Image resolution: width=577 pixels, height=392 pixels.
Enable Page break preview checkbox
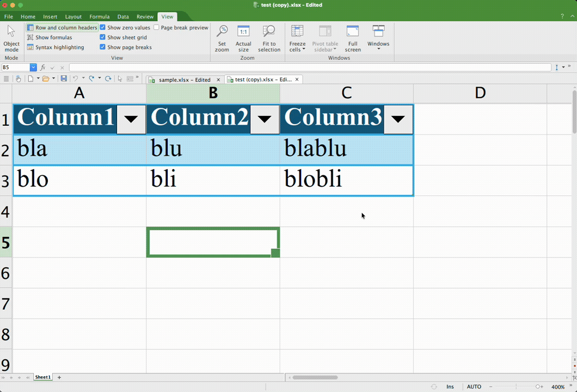[x=157, y=28]
